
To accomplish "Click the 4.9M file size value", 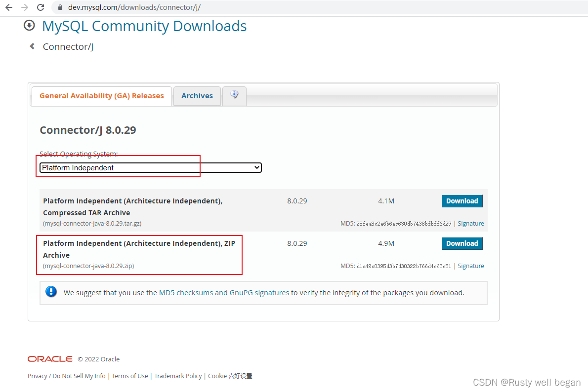I will point(386,243).
